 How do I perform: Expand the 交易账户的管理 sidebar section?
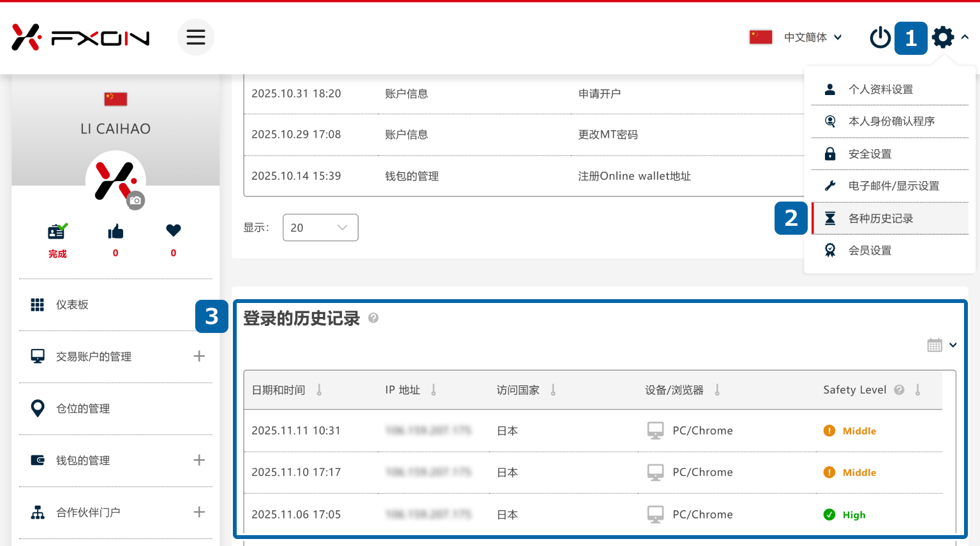coord(200,357)
